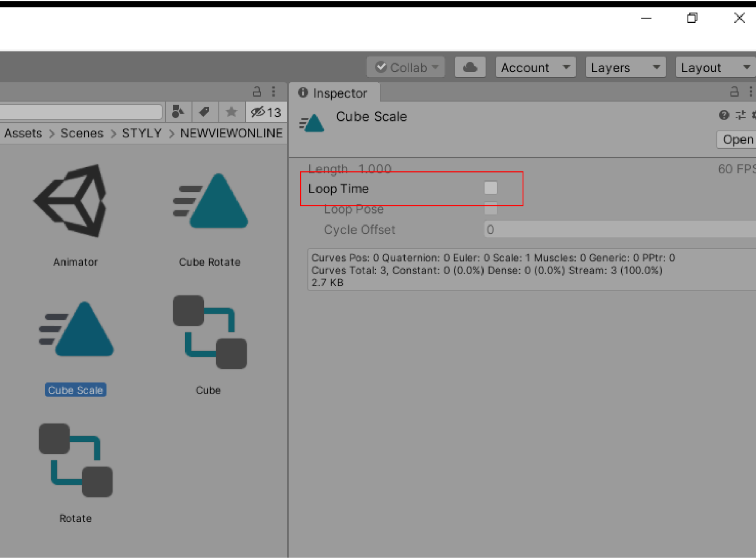Enable the Loop Time checkbox
The height and width of the screenshot is (558, 756).
point(491,188)
